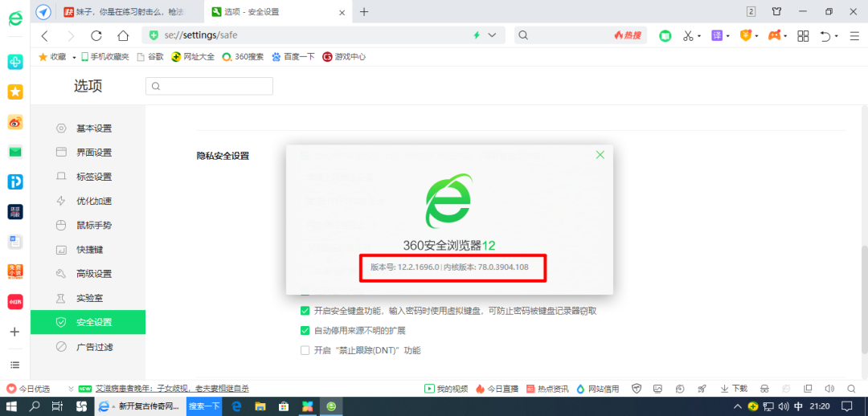868x416 pixels.
Task: Open Windows Start menu
Action: pyautogui.click(x=11, y=406)
